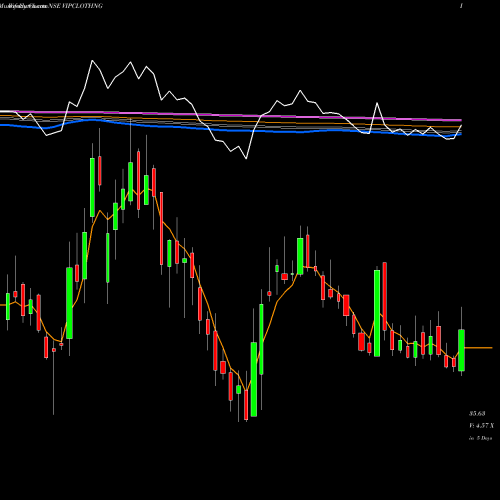
Task: Click the V: 4.57 X volume label
Action: [481, 426]
